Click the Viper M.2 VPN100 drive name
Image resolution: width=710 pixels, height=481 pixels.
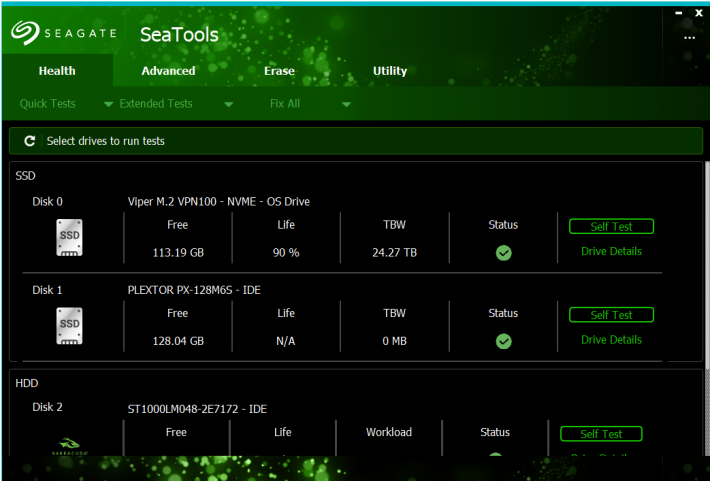219,202
